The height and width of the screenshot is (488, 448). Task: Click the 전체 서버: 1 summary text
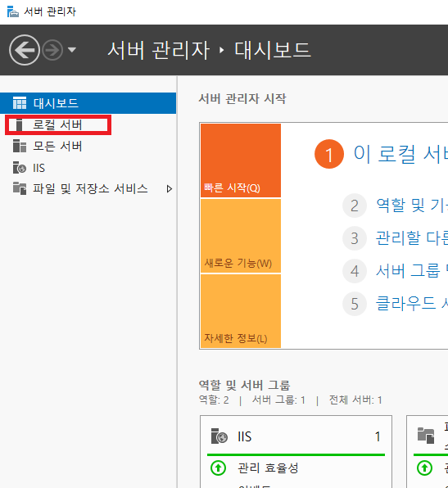[355, 400]
